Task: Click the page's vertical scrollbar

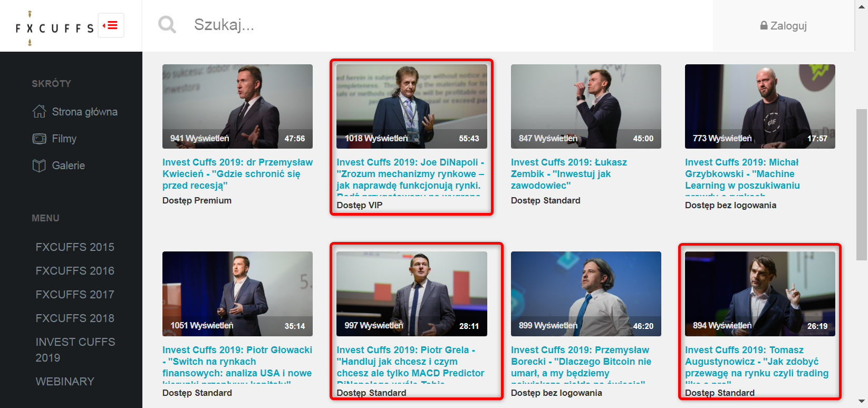Action: pyautogui.click(x=862, y=184)
